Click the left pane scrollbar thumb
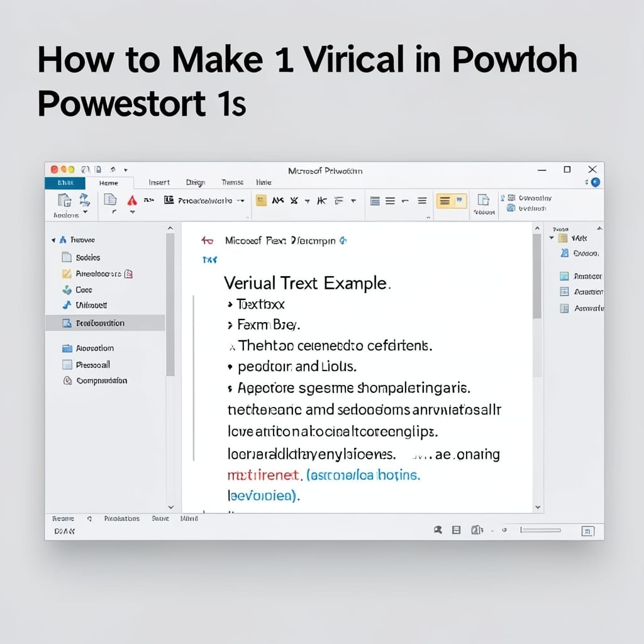 [x=170, y=304]
